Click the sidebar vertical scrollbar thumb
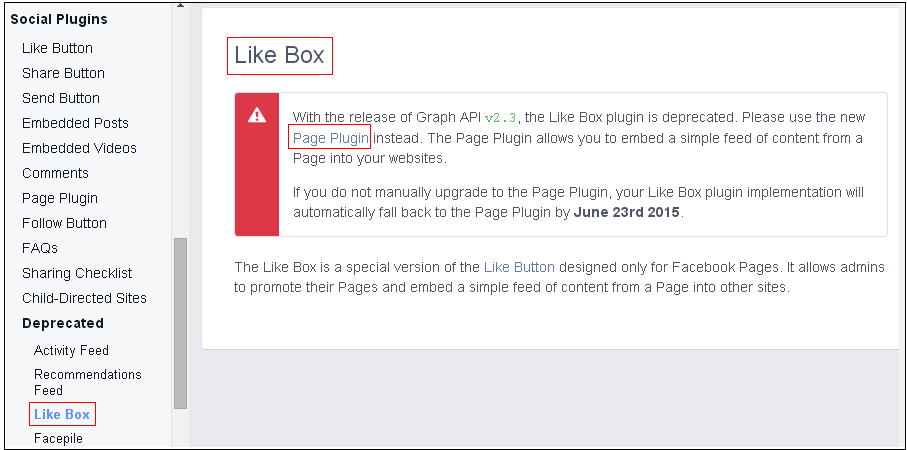Viewport: 907px width, 450px height. coord(180,323)
